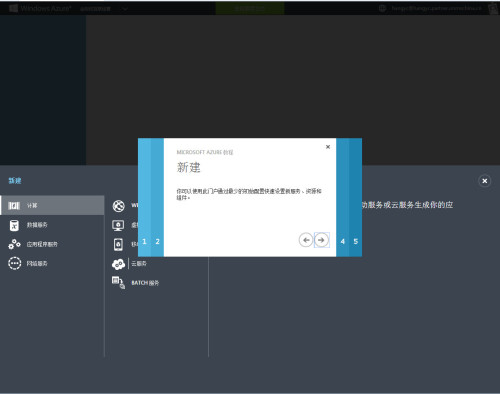This screenshot has width=500, height=394.
Task: Click the 数据服务 label
Action: 37,225
